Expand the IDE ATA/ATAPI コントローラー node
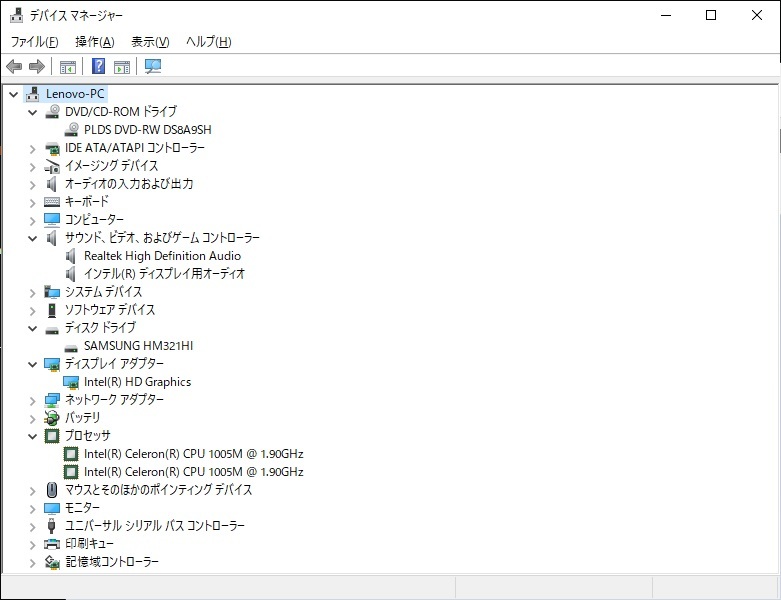The image size is (781, 600). [33, 148]
